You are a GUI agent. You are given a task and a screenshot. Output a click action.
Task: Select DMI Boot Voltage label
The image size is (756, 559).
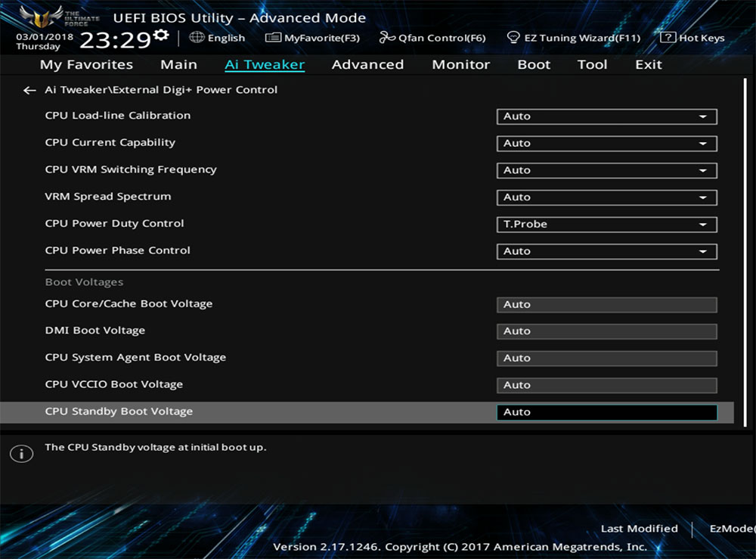tap(95, 331)
